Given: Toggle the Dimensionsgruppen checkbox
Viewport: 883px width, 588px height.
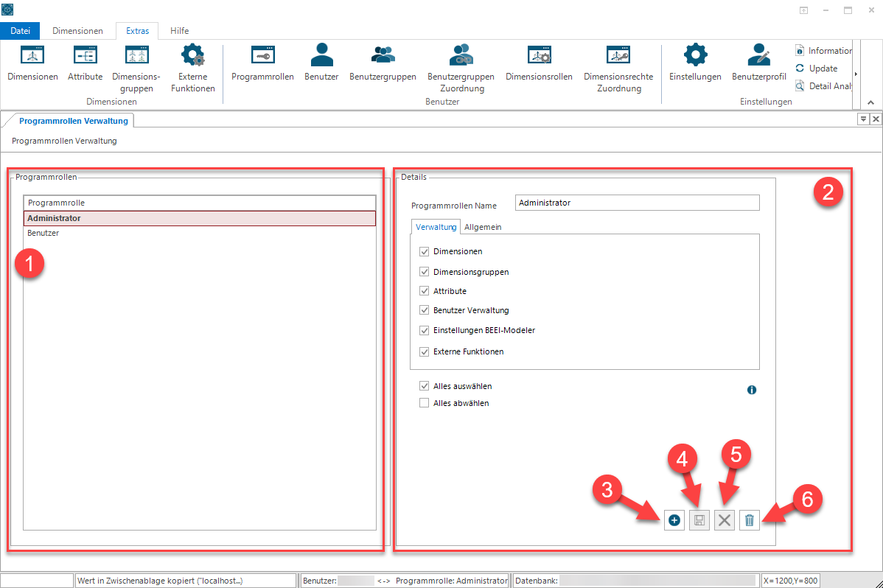Looking at the screenshot, I should pos(424,271).
